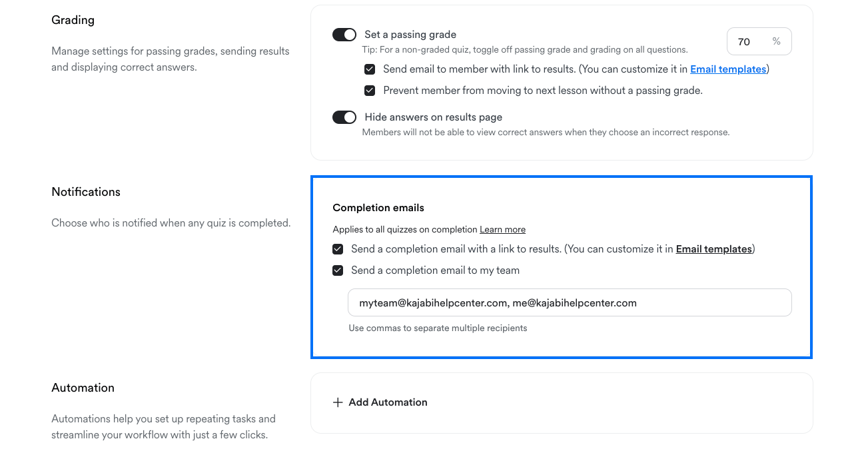Screen dimensions: 868x451
Task: Click the 'Use commas to separate' hint text
Action: tap(438, 328)
